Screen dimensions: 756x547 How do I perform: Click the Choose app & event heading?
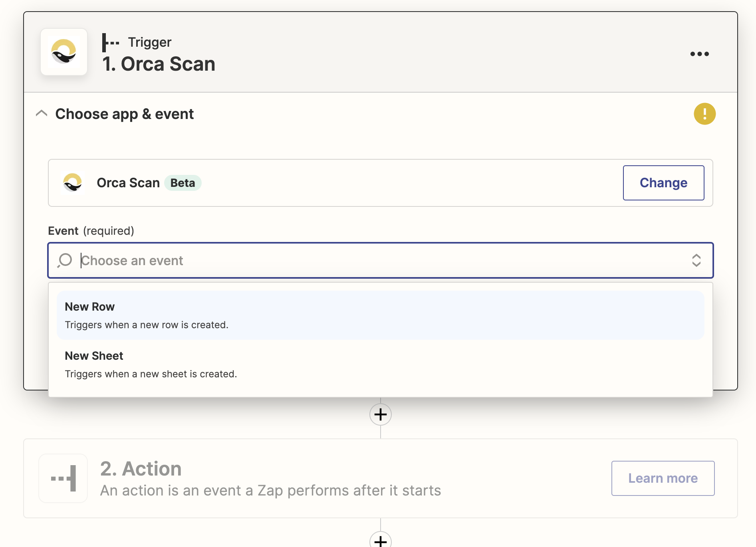pyautogui.click(x=124, y=114)
